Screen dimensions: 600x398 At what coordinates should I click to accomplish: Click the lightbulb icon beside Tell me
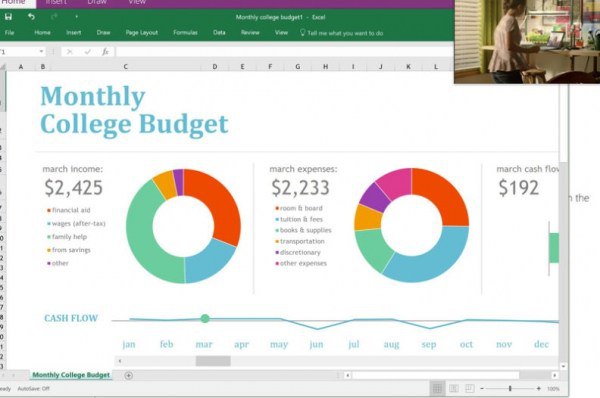302,33
